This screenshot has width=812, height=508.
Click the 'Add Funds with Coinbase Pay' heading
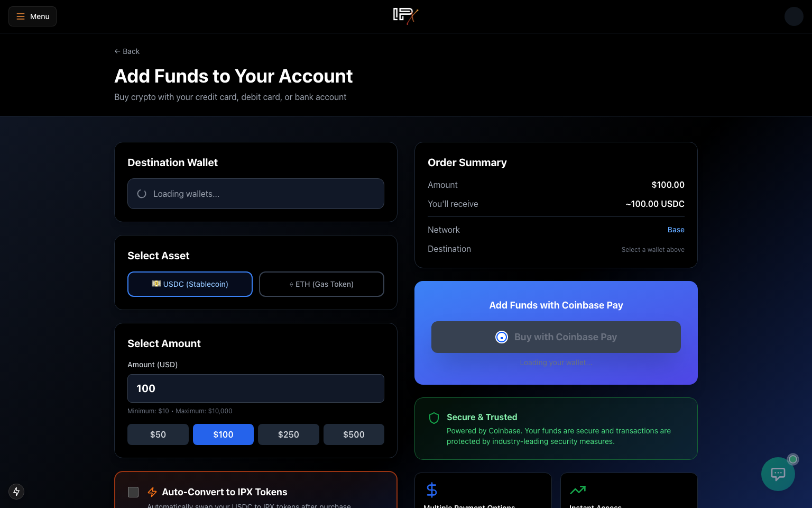pyautogui.click(x=556, y=305)
